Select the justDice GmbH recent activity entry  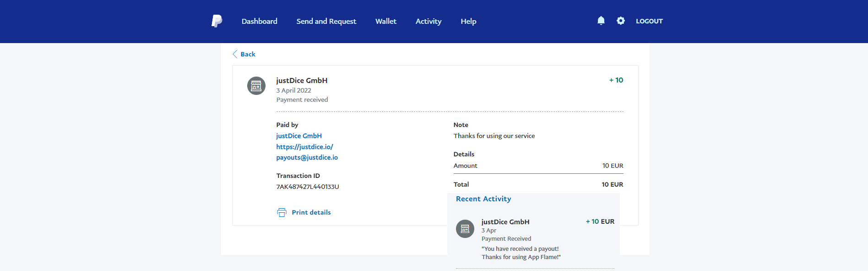point(505,222)
